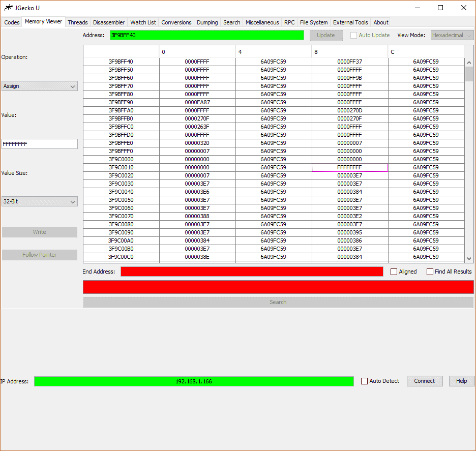Select cell 0000270D in row 3F9BFFA0
476x451 pixels.
[350, 110]
